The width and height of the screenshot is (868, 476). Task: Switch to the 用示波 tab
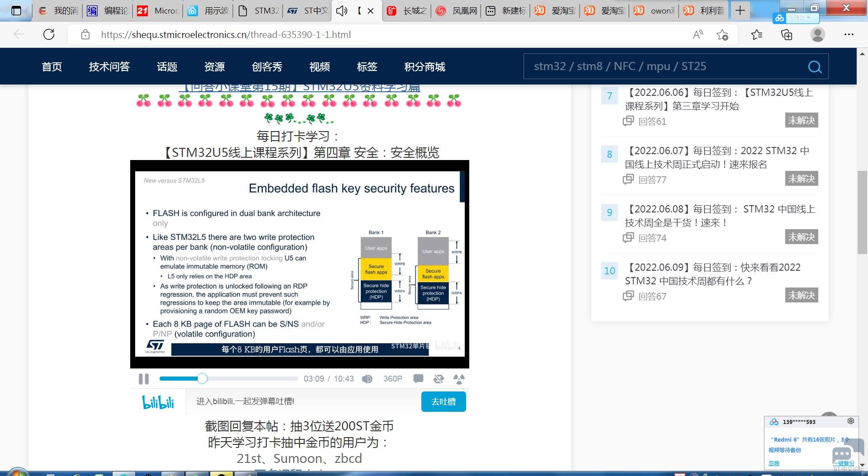(208, 11)
